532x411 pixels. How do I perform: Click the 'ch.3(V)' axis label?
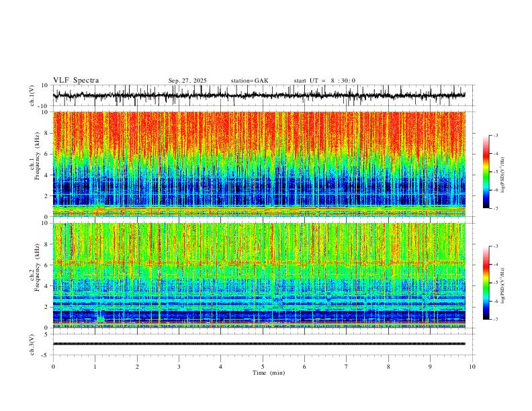[x=32, y=345]
